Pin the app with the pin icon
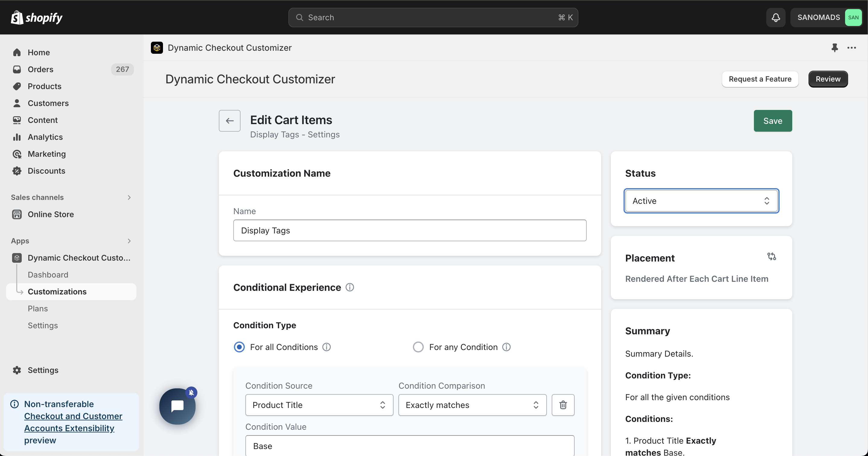868x456 pixels. tap(834, 47)
